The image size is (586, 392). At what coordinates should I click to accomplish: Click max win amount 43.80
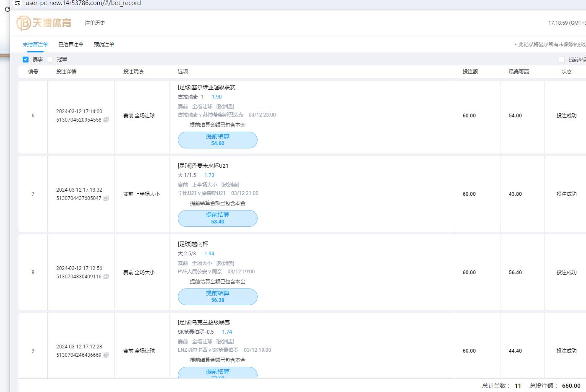[515, 194]
